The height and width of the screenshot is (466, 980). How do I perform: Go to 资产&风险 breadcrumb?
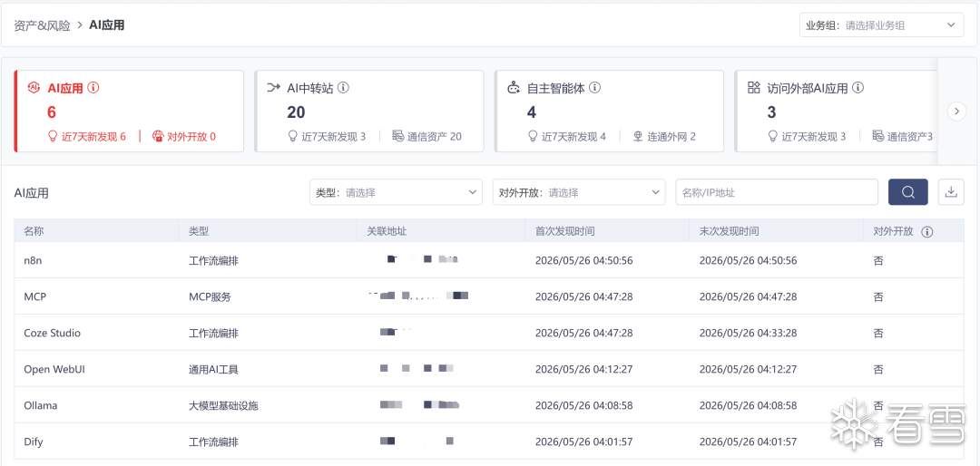tap(42, 25)
